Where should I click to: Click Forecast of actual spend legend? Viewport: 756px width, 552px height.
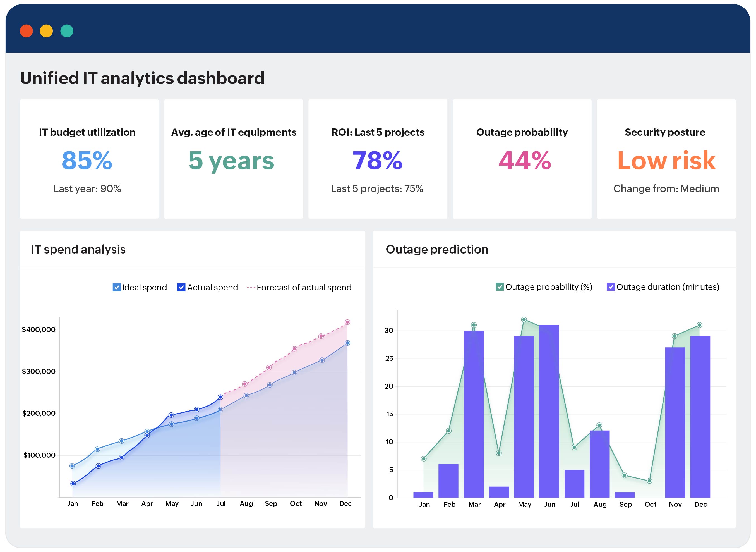(x=304, y=287)
